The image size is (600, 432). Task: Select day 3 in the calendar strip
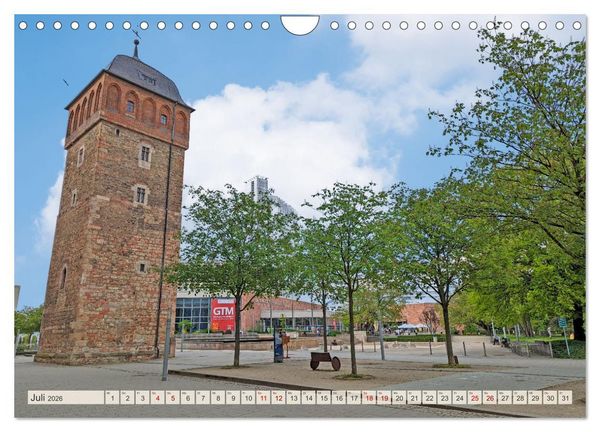(142, 397)
